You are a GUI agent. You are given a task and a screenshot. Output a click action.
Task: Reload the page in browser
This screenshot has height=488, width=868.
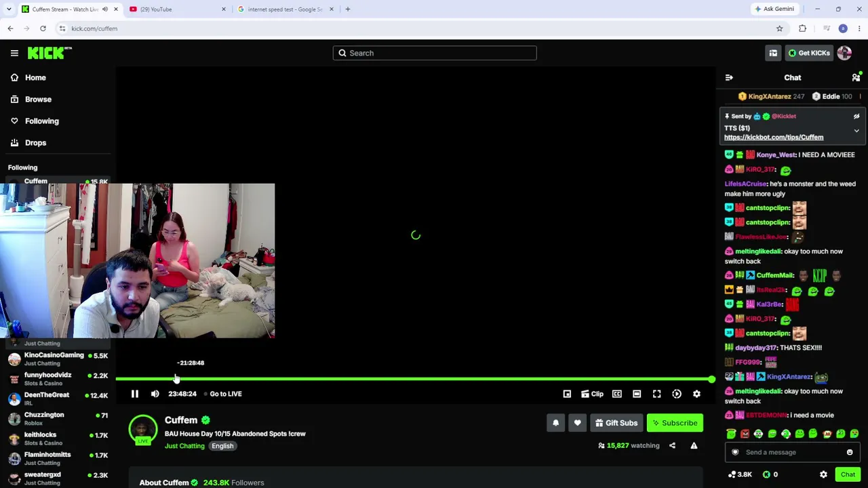click(x=43, y=28)
